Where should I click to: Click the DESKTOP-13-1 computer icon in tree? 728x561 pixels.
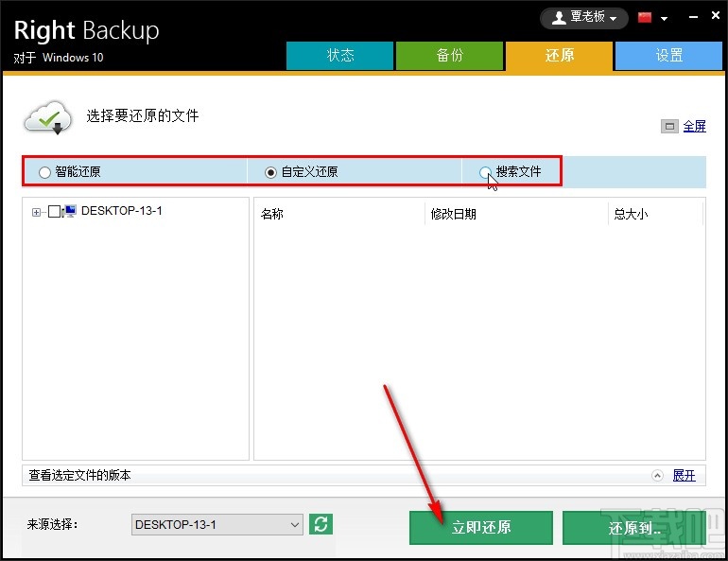[x=70, y=211]
